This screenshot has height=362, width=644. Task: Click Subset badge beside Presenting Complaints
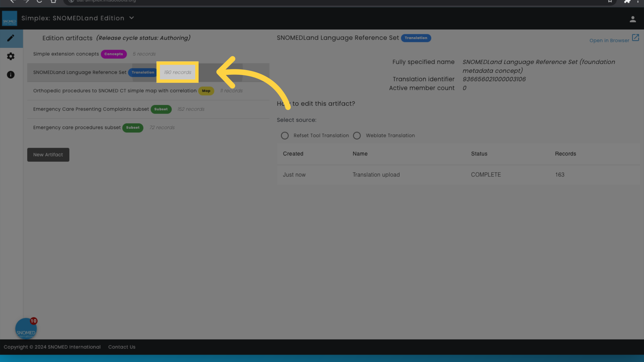(161, 109)
